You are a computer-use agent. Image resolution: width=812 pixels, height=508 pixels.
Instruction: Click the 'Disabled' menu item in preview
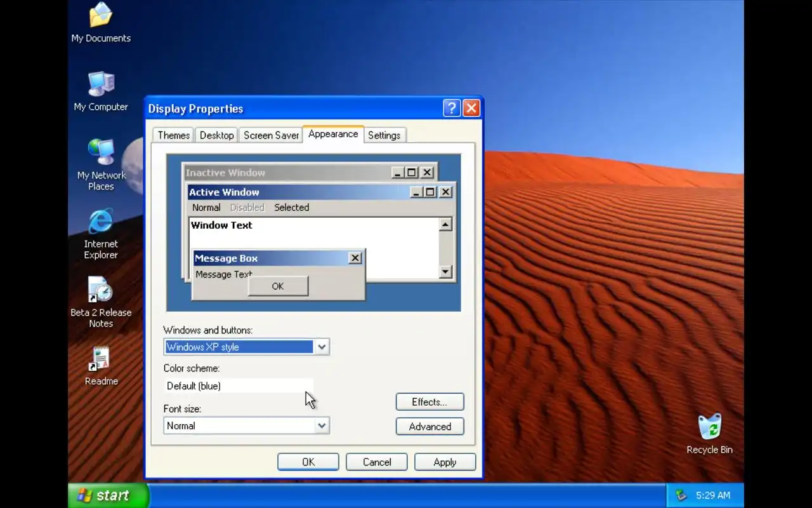247,208
